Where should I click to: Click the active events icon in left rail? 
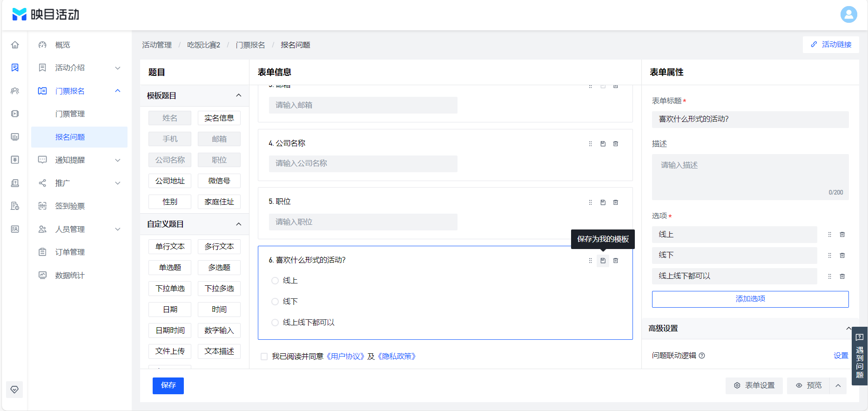pos(15,67)
